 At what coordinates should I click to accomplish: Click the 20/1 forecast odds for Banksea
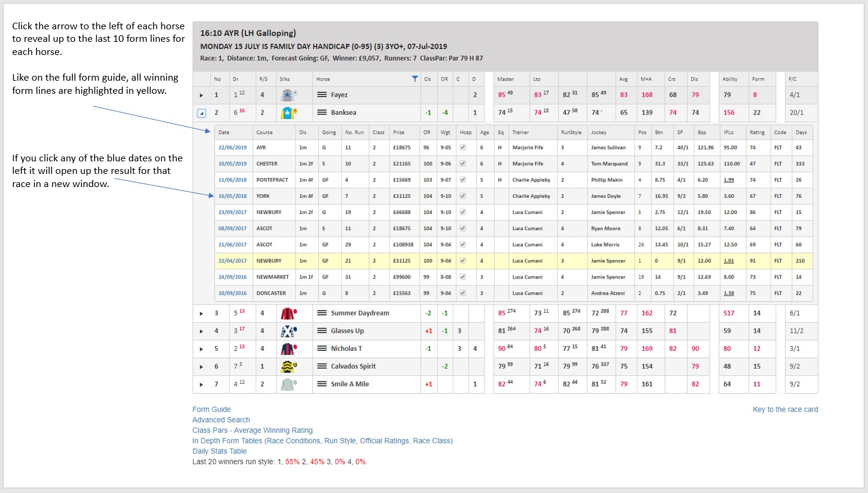click(x=796, y=112)
